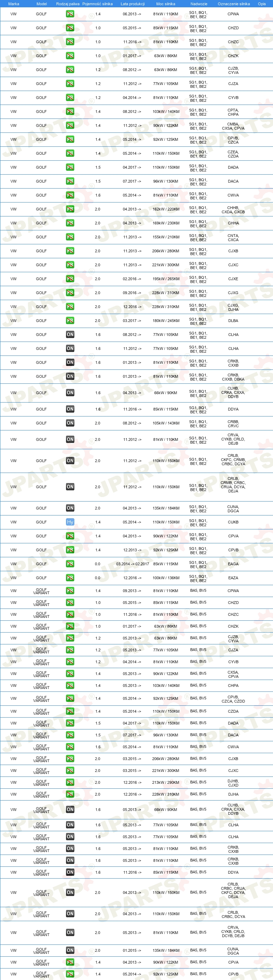This screenshot has width=273, height=980.
Task: Click petrol fuel icon in GOLF CHZD row
Action: click(70, 28)
